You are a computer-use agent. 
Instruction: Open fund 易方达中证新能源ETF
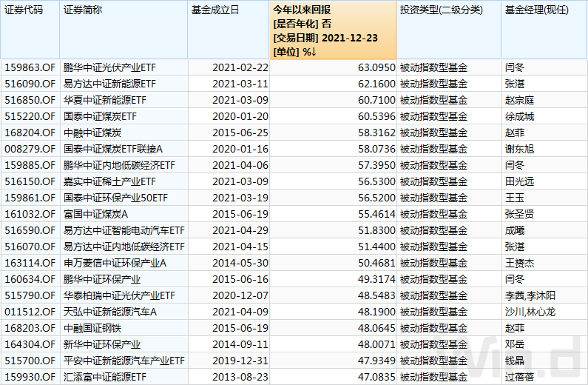point(109,84)
